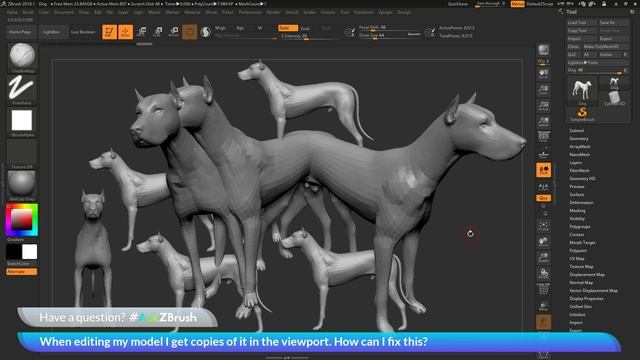The width and height of the screenshot is (640, 360).
Task: Adjust the Draw Size slider
Action: pyautogui.click(x=389, y=36)
